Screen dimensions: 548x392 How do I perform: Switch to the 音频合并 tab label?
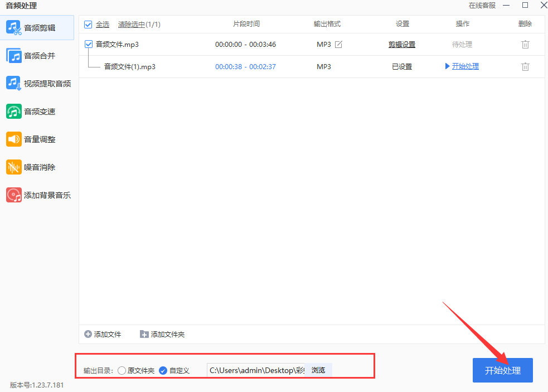[40, 56]
